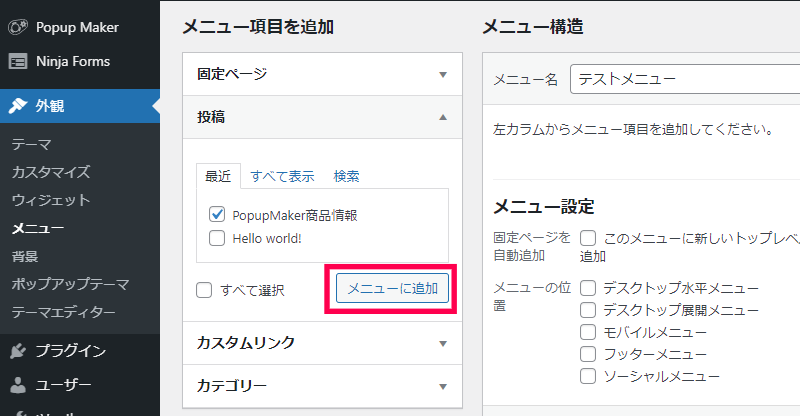This screenshot has width=800, height=416.
Task: Check the Hello world! post checkbox
Action: 217,238
